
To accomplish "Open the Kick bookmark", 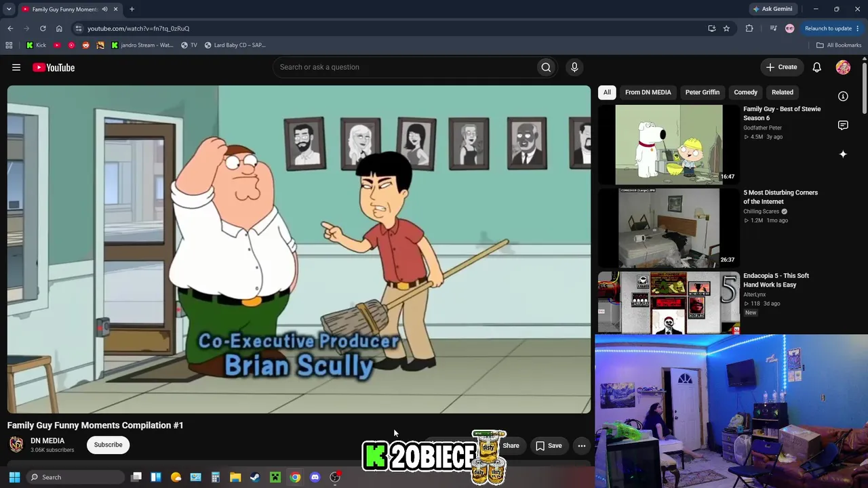I will pyautogui.click(x=36, y=45).
